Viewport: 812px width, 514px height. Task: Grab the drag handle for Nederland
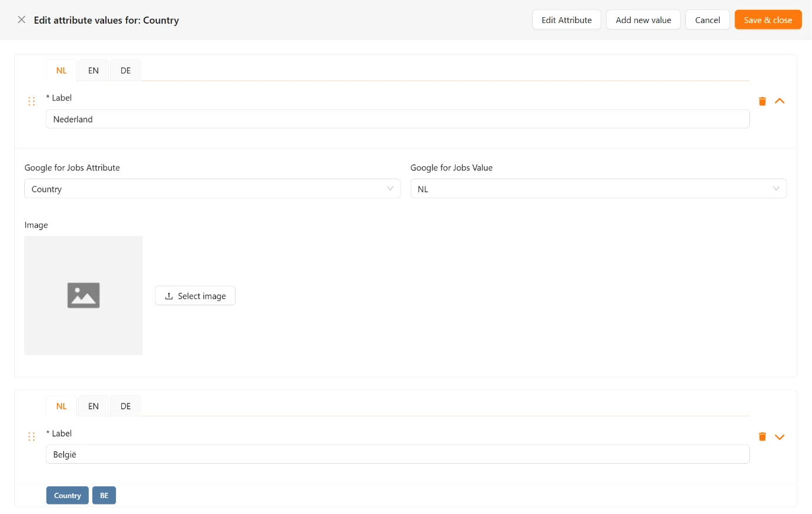[x=32, y=101]
